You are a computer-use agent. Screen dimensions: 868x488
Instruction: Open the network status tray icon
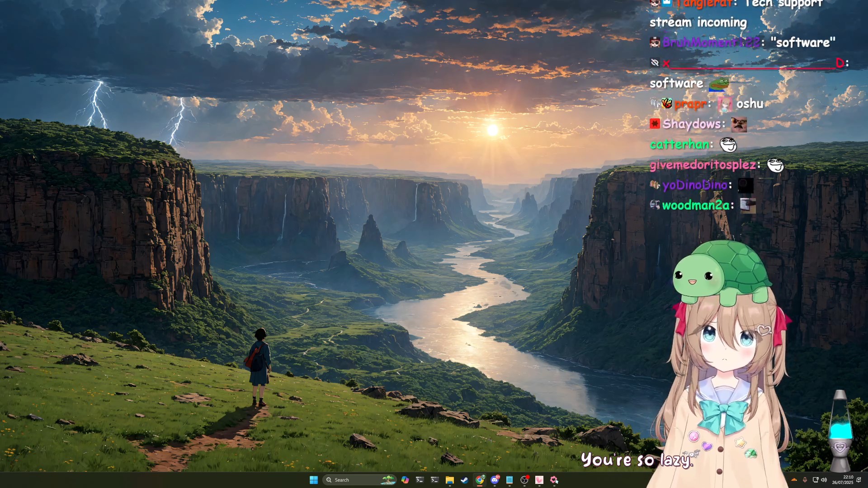pyautogui.click(x=815, y=480)
